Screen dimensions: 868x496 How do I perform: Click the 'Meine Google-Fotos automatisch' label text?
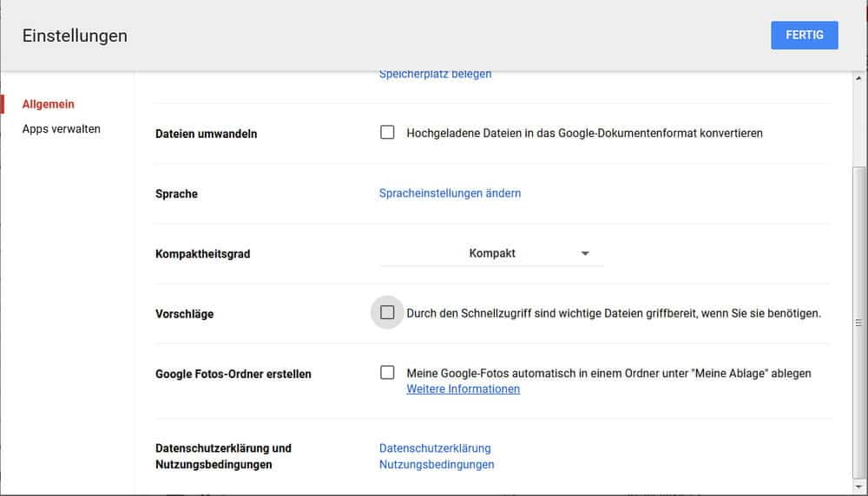click(608, 374)
